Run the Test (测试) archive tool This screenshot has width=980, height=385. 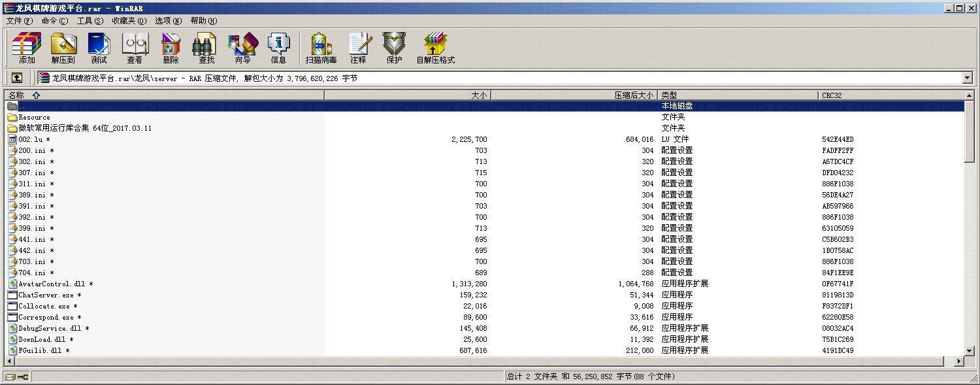click(99, 48)
